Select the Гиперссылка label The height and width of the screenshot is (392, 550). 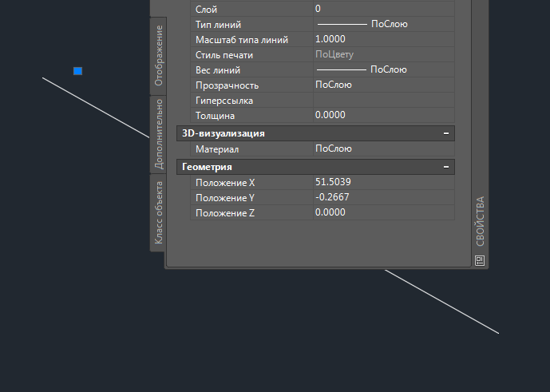(224, 101)
